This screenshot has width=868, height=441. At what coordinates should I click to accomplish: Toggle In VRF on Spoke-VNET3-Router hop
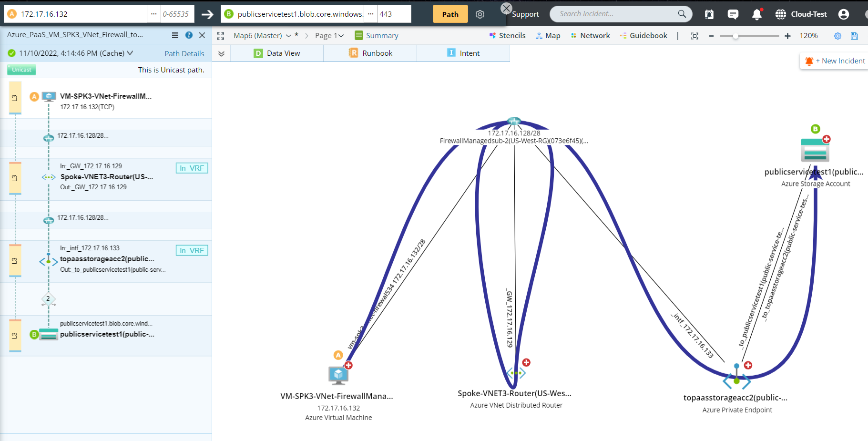[192, 168]
